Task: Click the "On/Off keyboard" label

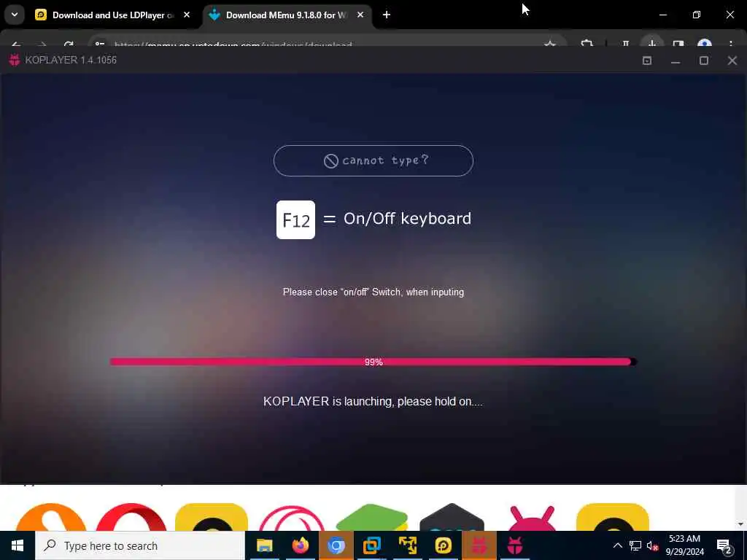Action: point(407,219)
